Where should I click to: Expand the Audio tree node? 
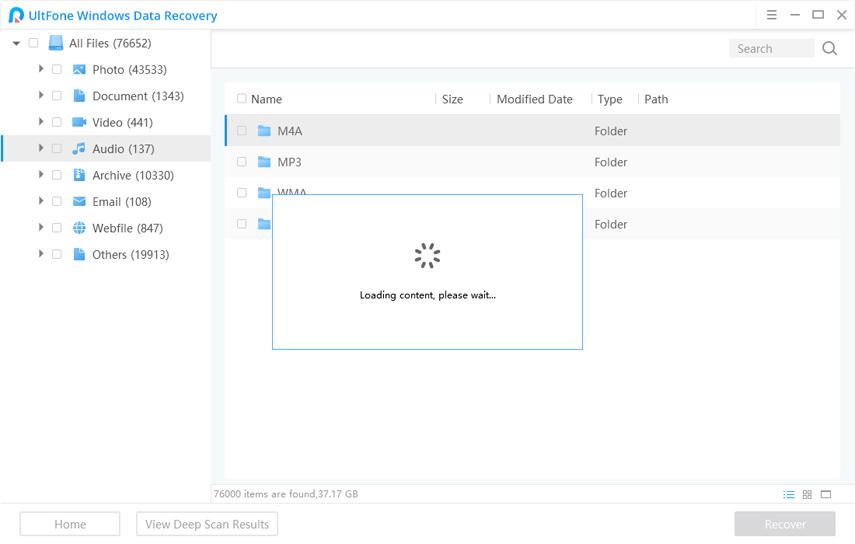click(x=40, y=148)
